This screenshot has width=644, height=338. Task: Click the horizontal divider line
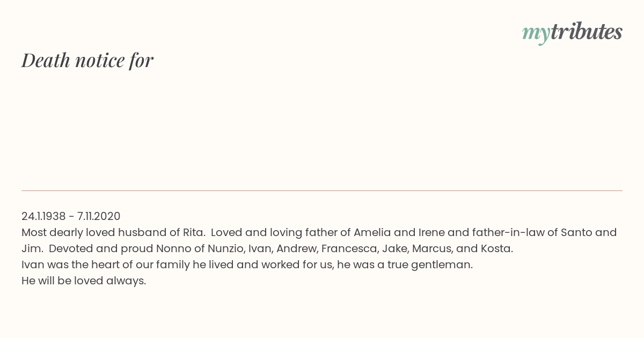click(x=322, y=190)
